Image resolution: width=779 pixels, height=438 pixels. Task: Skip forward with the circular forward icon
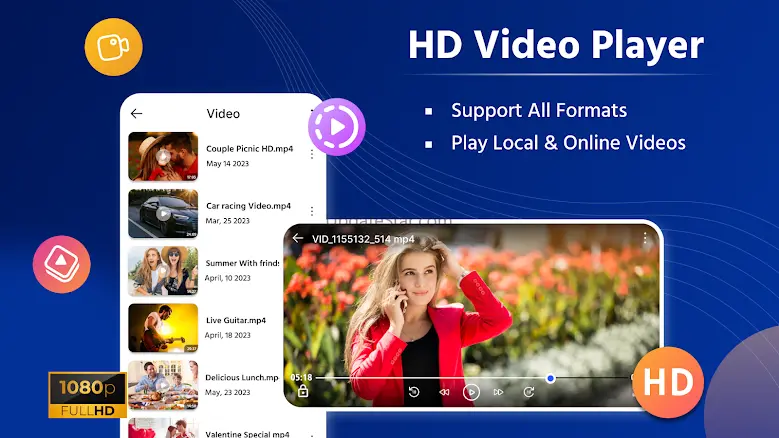click(x=529, y=392)
